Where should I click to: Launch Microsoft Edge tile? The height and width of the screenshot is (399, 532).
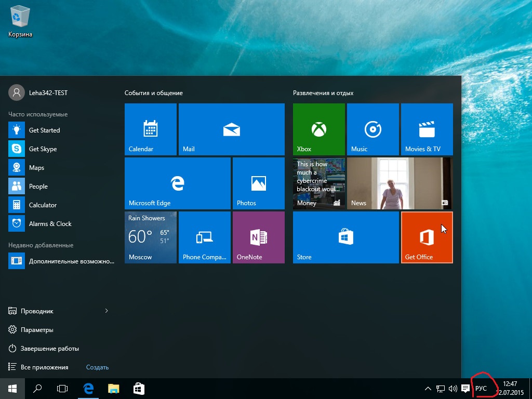pos(178,183)
